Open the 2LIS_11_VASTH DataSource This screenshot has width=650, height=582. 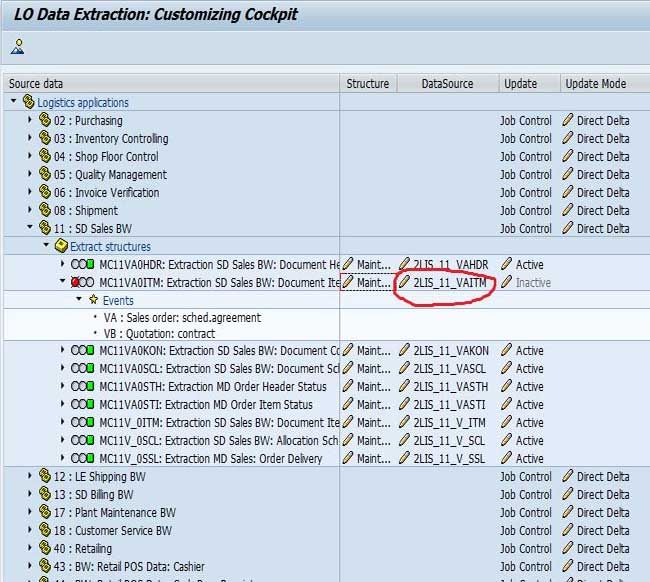[451, 386]
